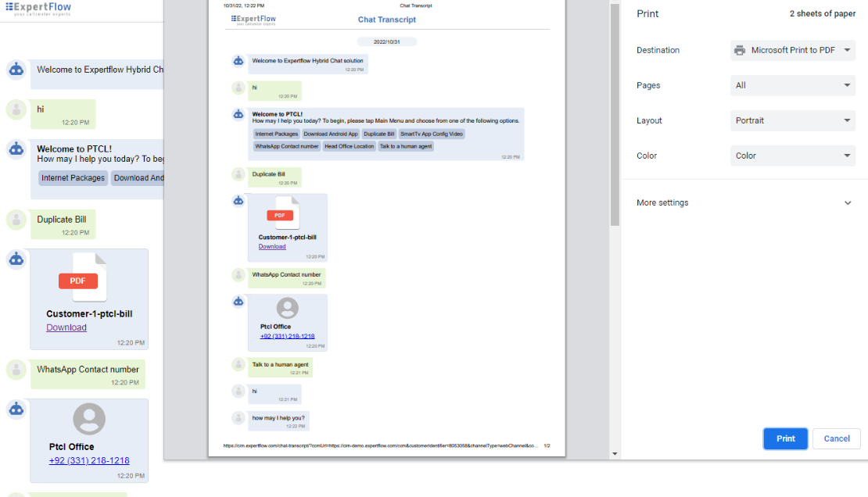
Task: Click the bot avatar beside Welcome to Expertflow
Action: click(16, 70)
